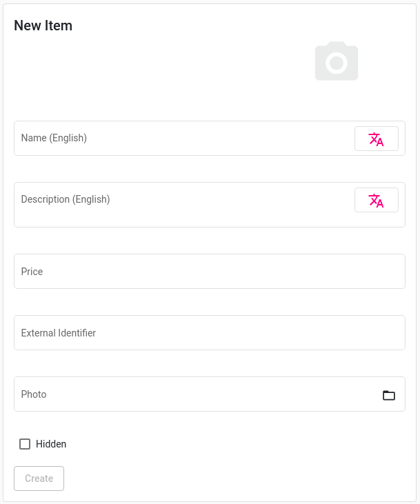Open translations for the Description field

377,200
